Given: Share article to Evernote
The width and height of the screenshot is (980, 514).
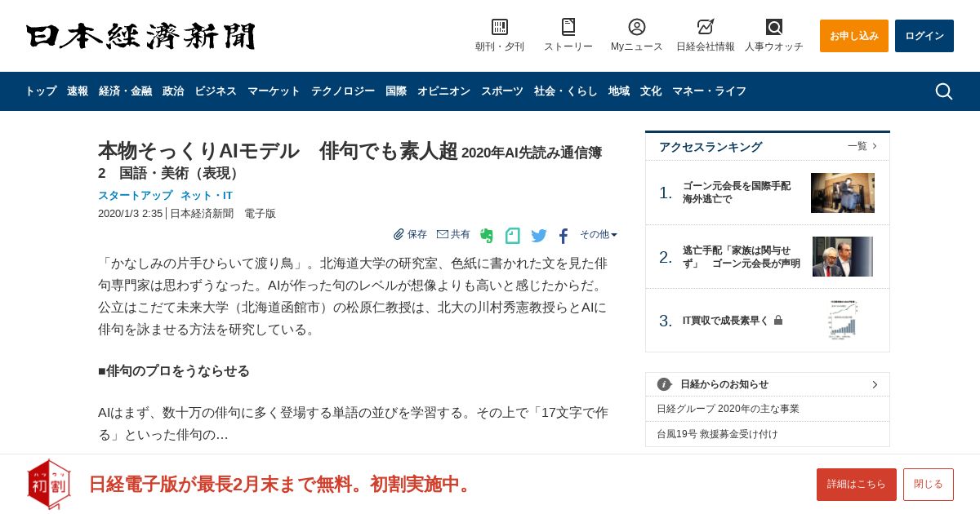Looking at the screenshot, I should 487,236.
